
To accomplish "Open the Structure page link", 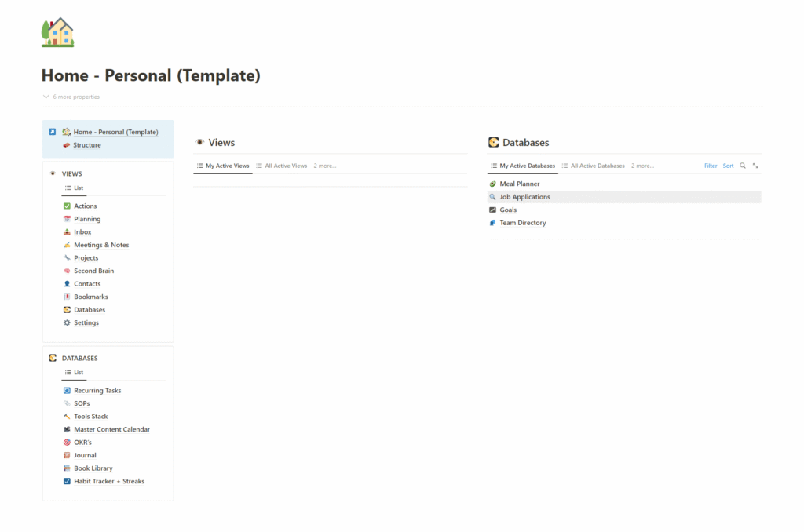I will tap(86, 145).
